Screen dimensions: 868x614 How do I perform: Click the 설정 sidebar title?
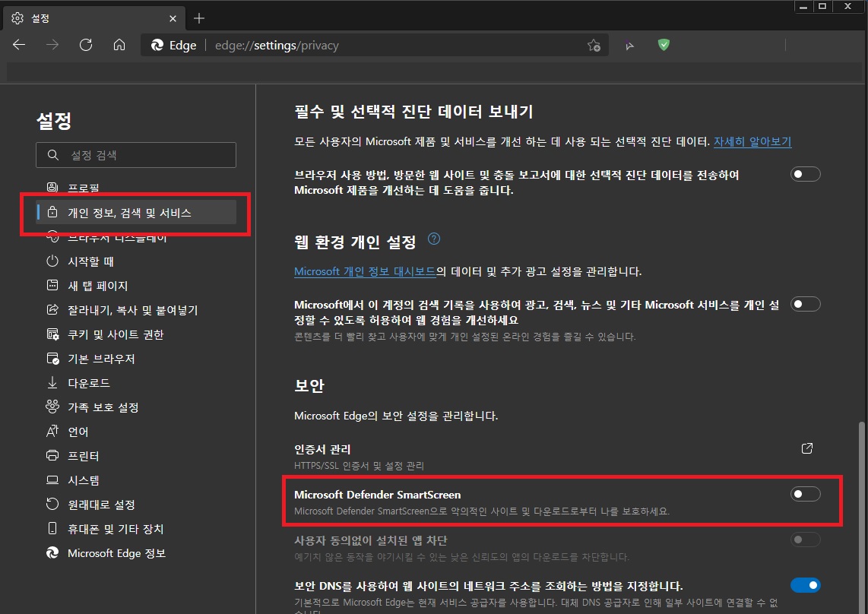coord(54,121)
